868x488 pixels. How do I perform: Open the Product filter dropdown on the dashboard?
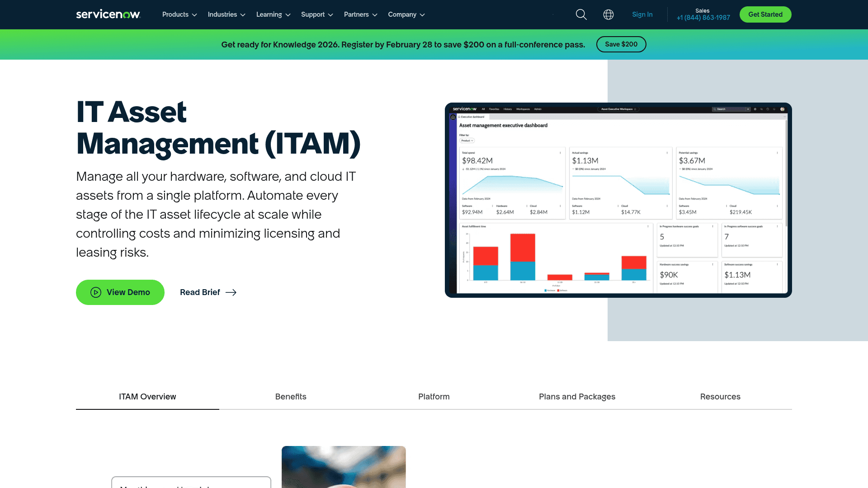pos(467,141)
